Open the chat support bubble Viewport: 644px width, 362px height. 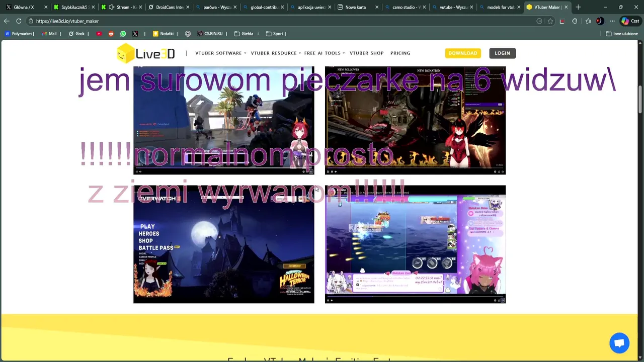click(x=619, y=343)
